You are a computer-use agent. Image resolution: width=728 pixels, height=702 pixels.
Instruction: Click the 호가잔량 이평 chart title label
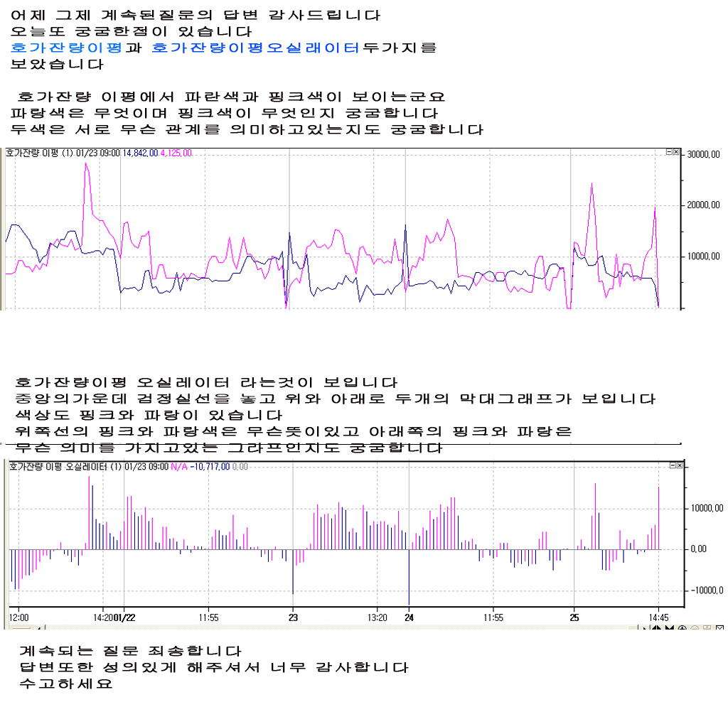tap(32, 153)
